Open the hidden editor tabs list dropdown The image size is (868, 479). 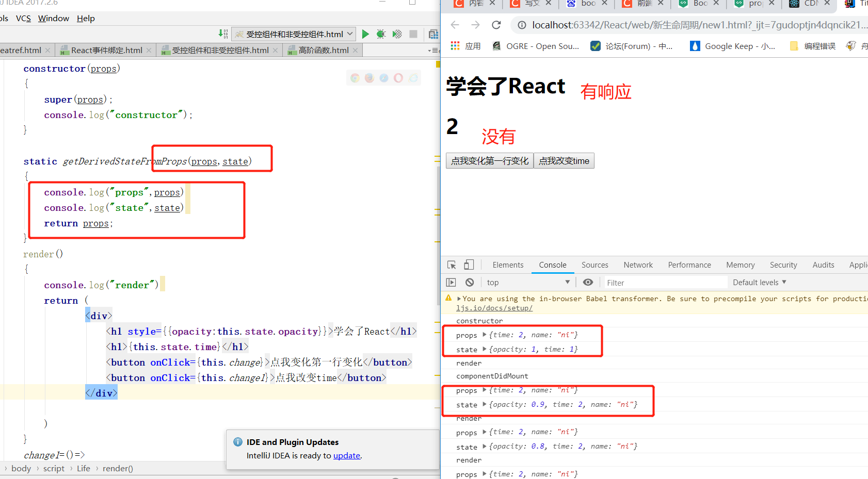pos(433,51)
